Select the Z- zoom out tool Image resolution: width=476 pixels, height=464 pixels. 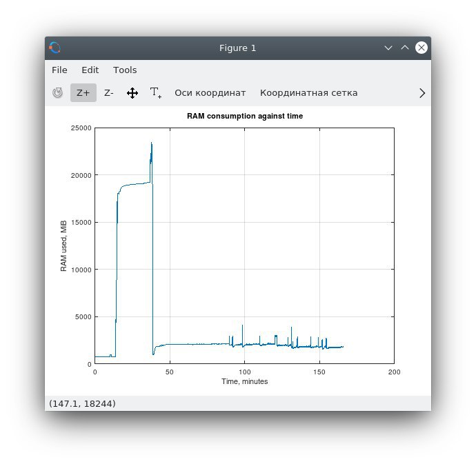point(109,92)
